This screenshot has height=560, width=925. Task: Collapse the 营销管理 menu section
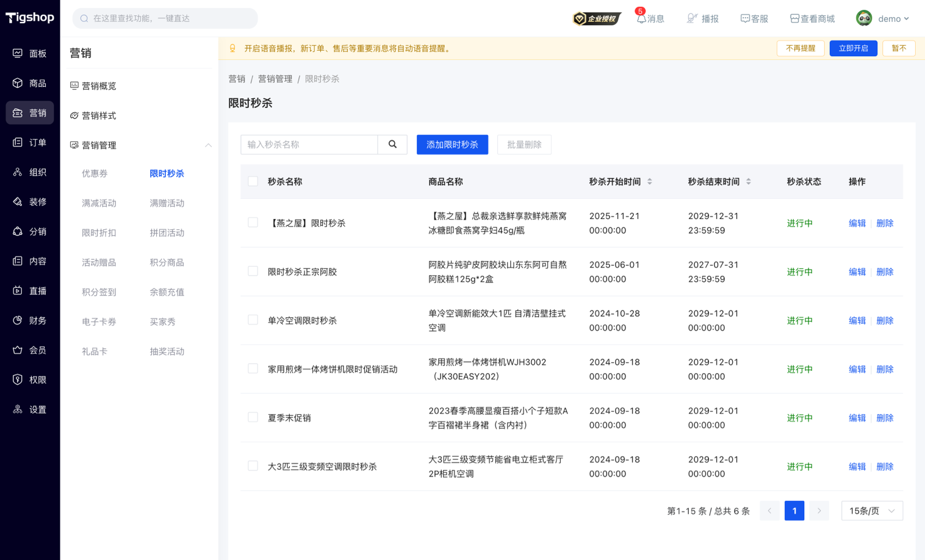(x=208, y=145)
